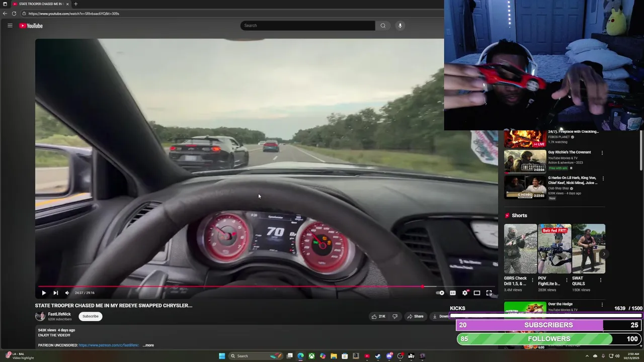The height and width of the screenshot is (362, 644).
Task: Open the Patreon uncensored link
Action: [x=108, y=345]
